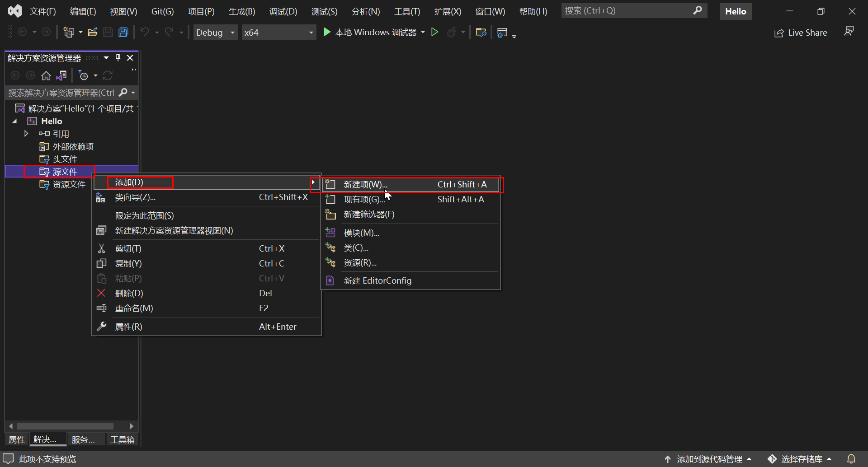
Task: Select 模块(M)... in the submenu
Action: point(410,233)
